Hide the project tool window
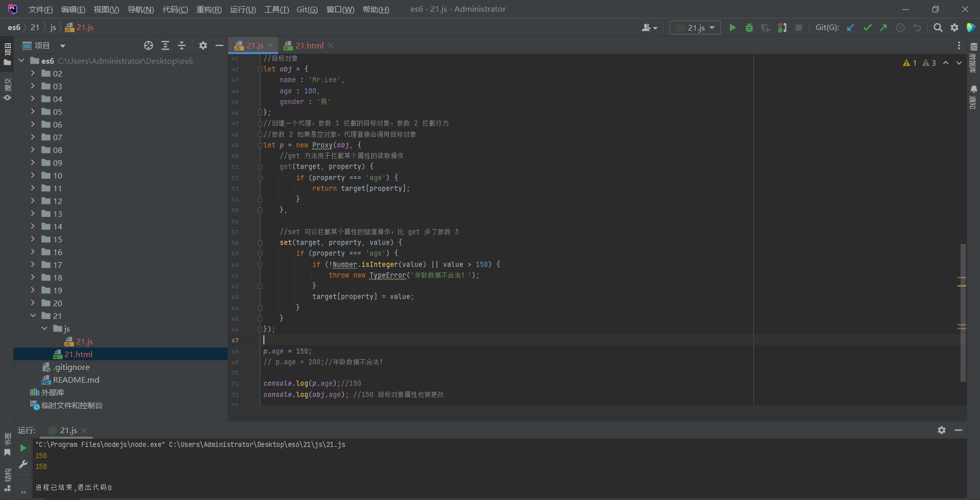 coord(219,45)
